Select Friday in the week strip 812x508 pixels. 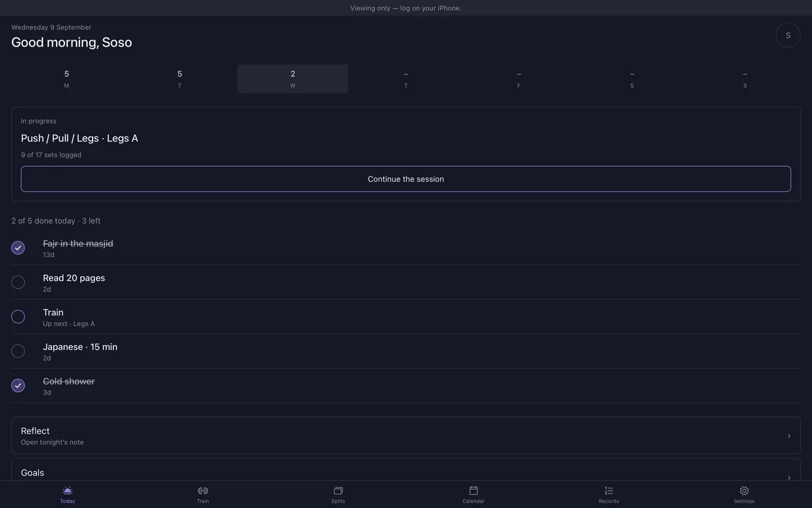(519, 79)
